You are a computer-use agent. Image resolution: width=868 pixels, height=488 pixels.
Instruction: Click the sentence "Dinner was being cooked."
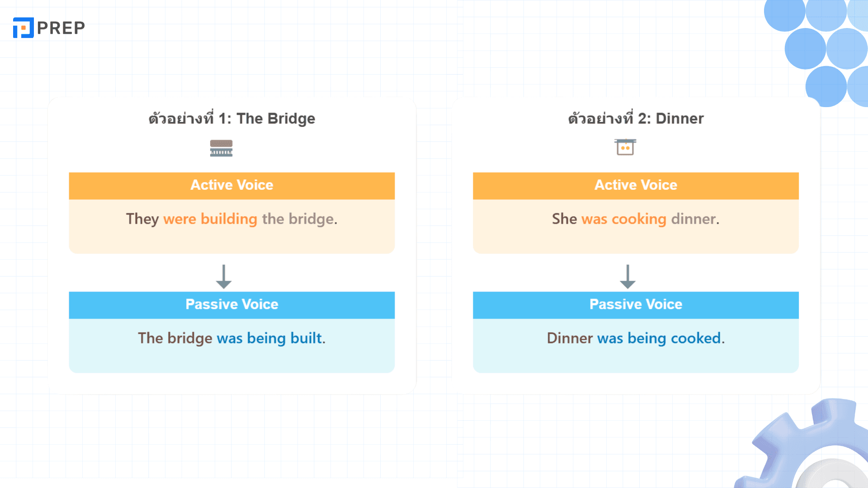[x=636, y=338]
